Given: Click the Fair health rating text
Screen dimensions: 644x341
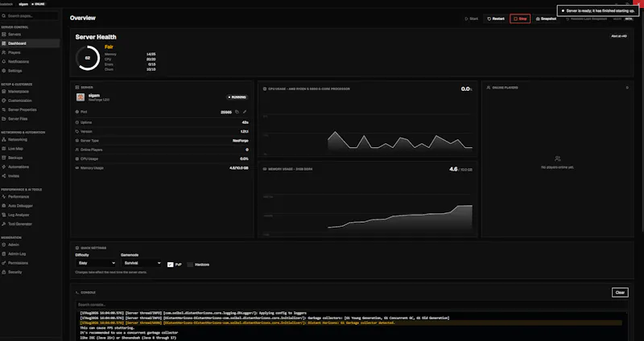Looking at the screenshot, I should [109, 47].
